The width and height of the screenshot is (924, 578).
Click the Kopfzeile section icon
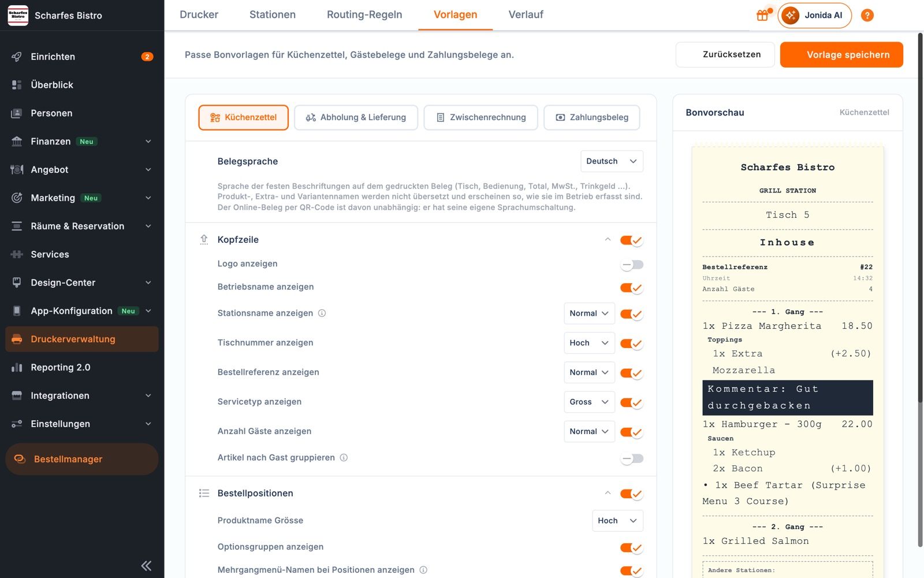(204, 240)
